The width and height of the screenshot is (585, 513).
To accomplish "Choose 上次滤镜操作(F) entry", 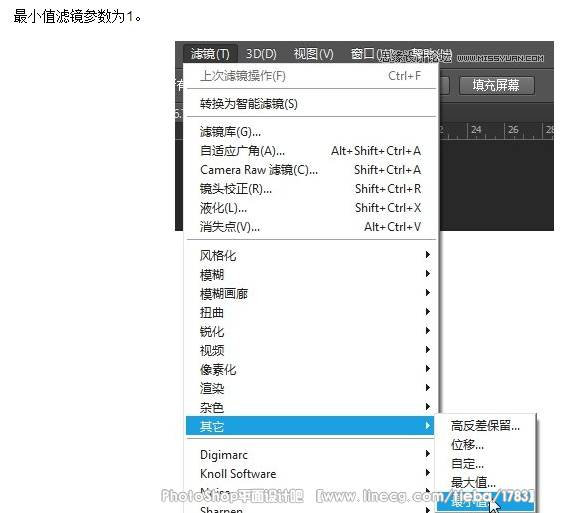I will pyautogui.click(x=311, y=76).
